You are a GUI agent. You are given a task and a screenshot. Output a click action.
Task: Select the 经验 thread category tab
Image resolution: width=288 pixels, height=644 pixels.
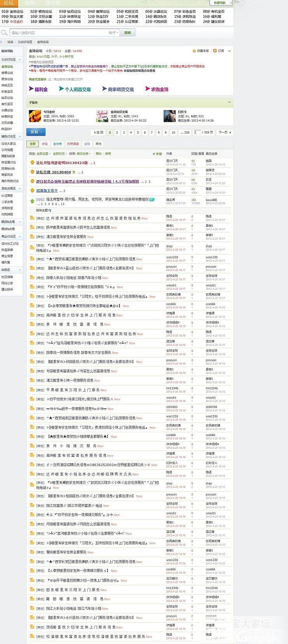tap(87, 144)
